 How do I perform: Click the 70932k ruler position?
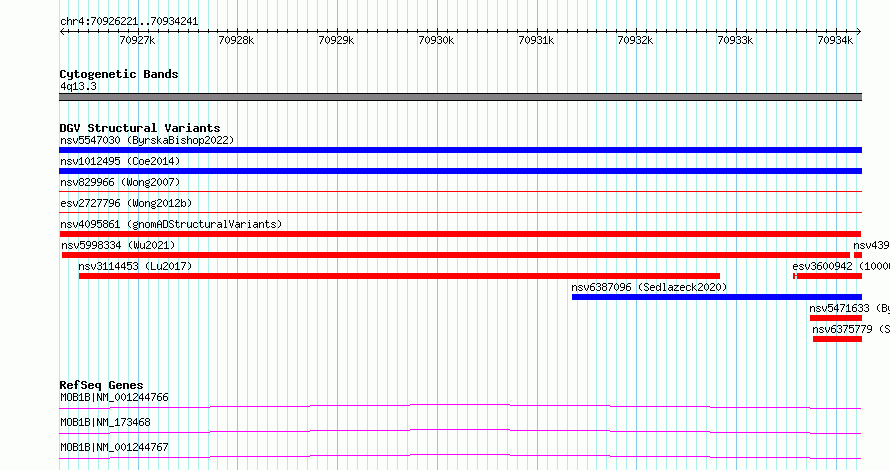[635, 40]
